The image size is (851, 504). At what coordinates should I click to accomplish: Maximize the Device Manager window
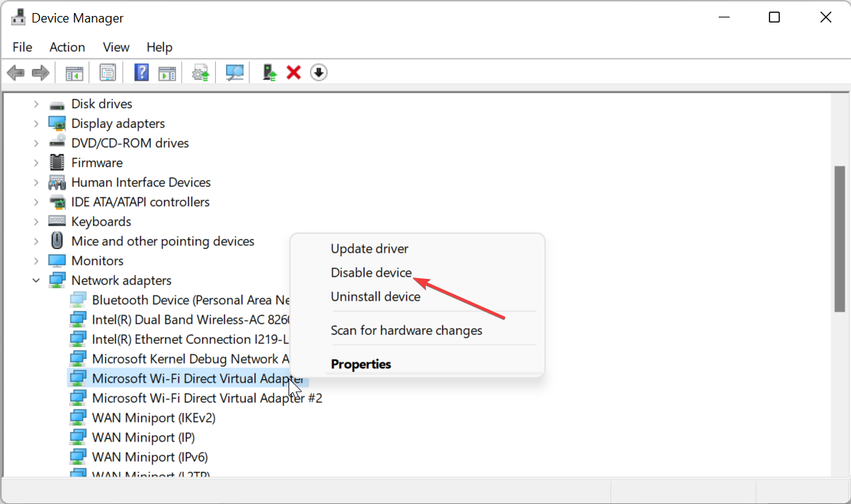(775, 17)
